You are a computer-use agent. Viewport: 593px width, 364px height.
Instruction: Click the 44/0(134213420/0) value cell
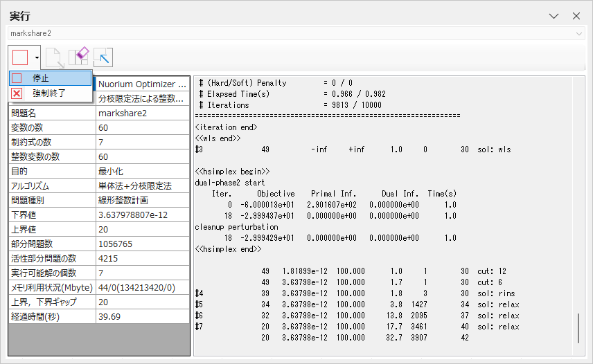pos(143,287)
